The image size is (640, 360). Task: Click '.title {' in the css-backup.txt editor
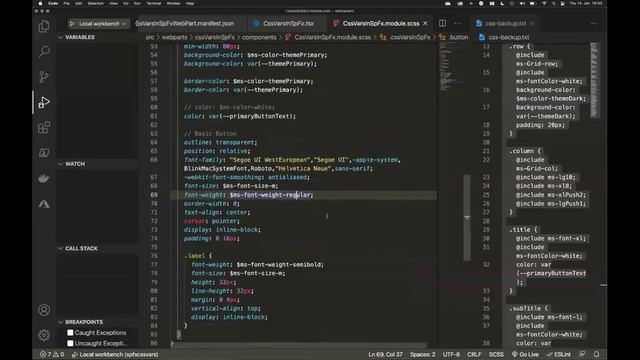click(523, 229)
